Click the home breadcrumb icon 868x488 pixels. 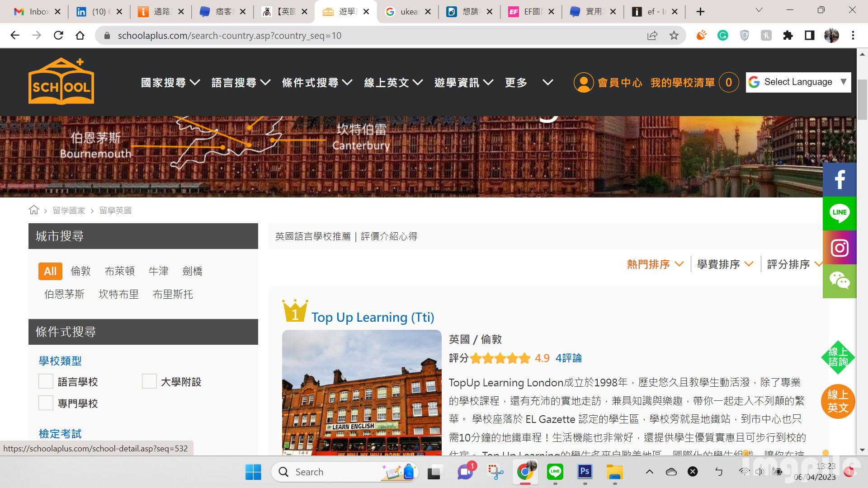34,210
